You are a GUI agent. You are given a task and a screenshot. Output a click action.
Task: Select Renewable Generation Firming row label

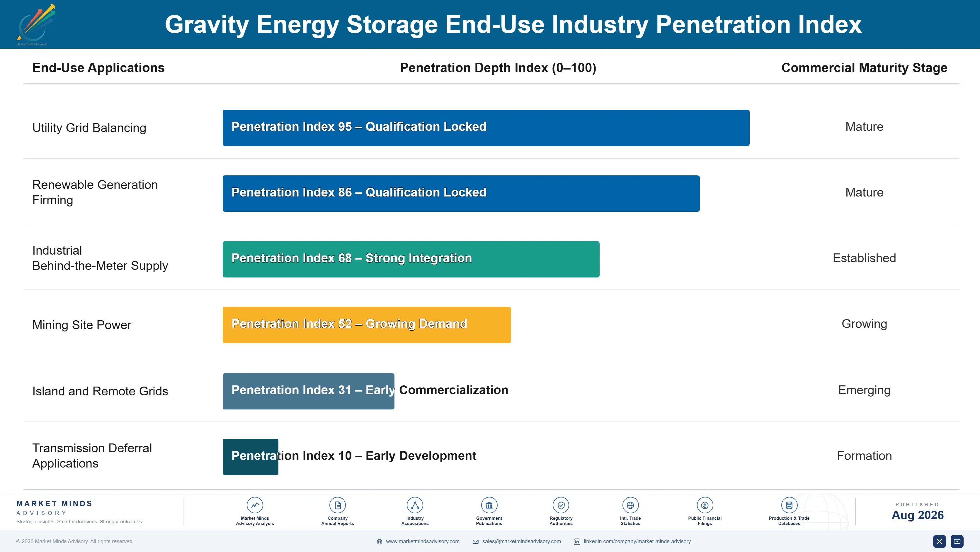pos(95,192)
